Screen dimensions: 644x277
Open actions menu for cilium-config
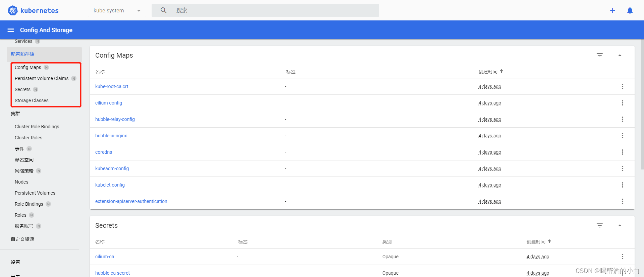tap(623, 103)
